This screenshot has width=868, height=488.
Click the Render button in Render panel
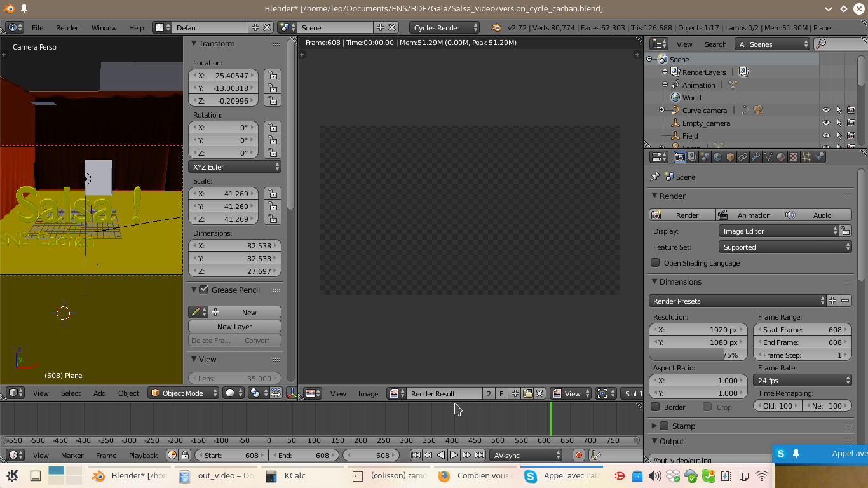pyautogui.click(x=682, y=215)
